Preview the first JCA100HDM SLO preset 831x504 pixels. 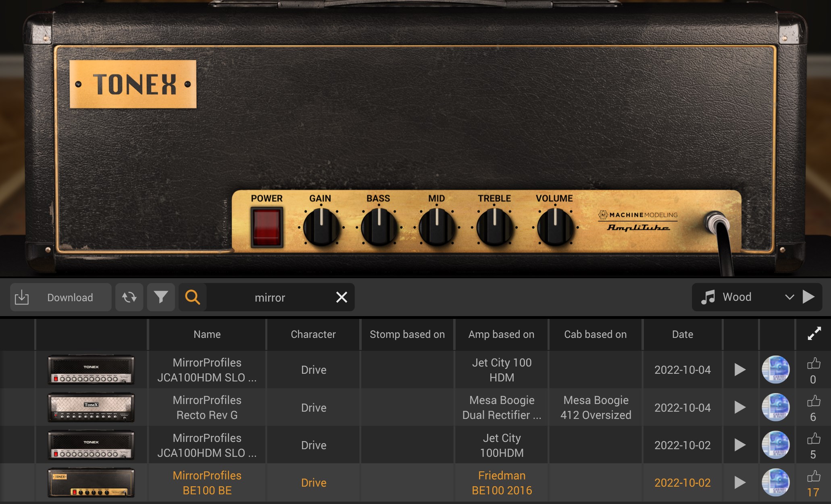[739, 369]
